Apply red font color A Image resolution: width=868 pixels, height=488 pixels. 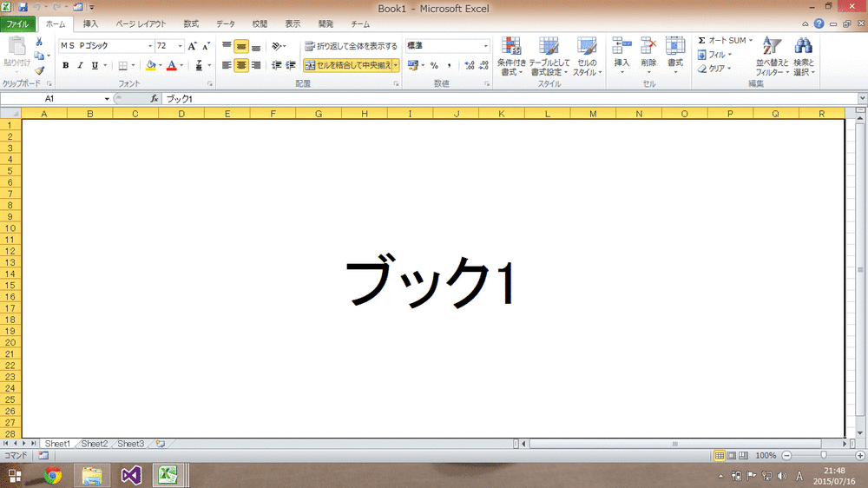[172, 65]
